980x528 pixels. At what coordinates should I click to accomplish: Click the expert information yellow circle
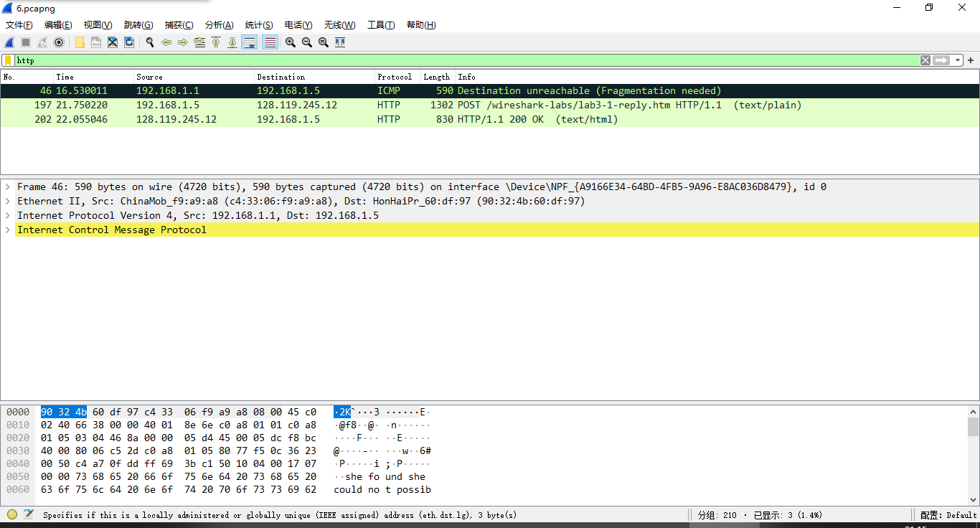point(12,514)
